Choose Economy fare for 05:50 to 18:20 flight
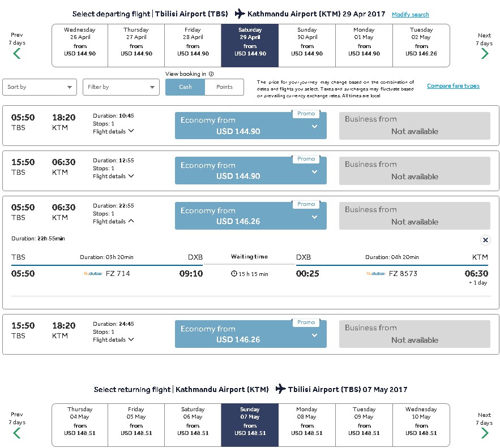The width and height of the screenshot is (500, 448). (x=251, y=126)
